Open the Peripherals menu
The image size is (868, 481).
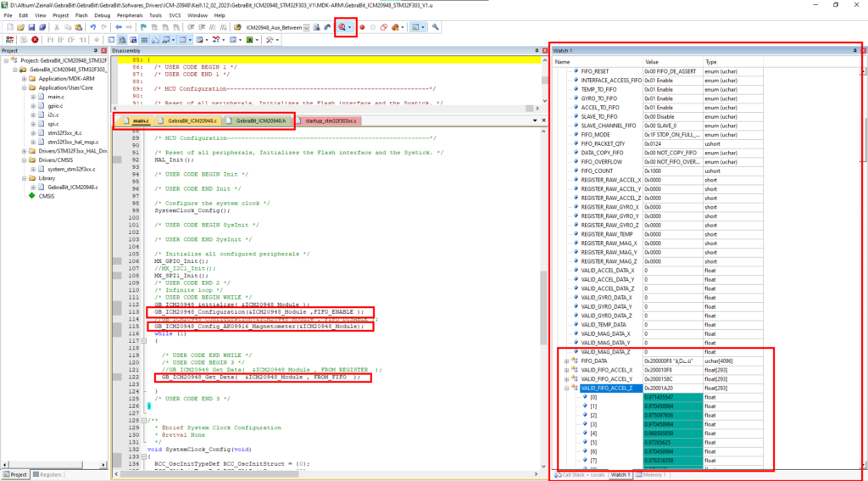tap(130, 15)
